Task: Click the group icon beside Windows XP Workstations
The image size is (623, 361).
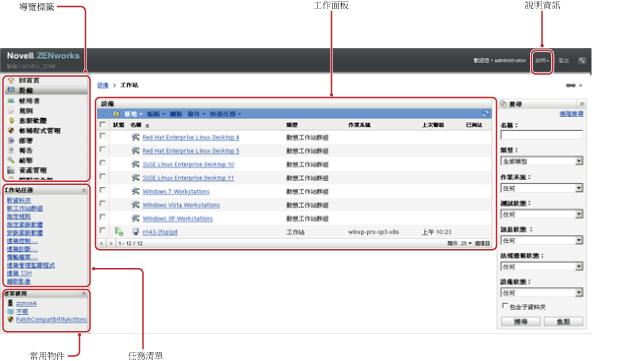Action: [x=135, y=218]
